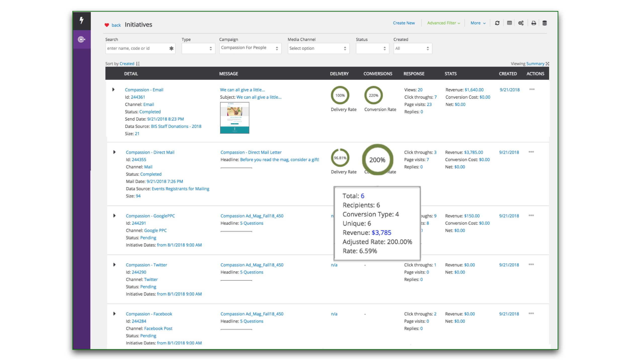Open the purple target sidebar icon

82,39
